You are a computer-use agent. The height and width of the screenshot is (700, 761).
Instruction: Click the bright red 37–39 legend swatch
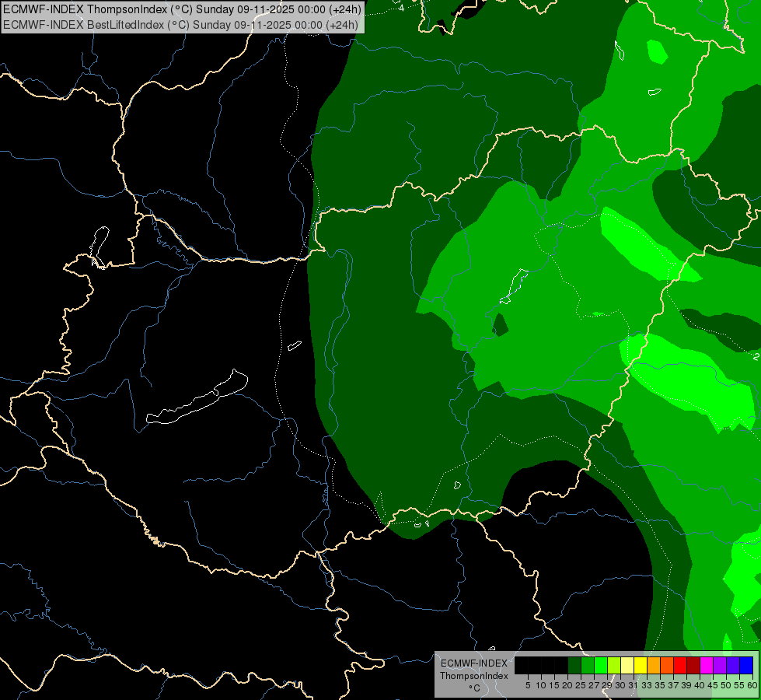pos(680,665)
